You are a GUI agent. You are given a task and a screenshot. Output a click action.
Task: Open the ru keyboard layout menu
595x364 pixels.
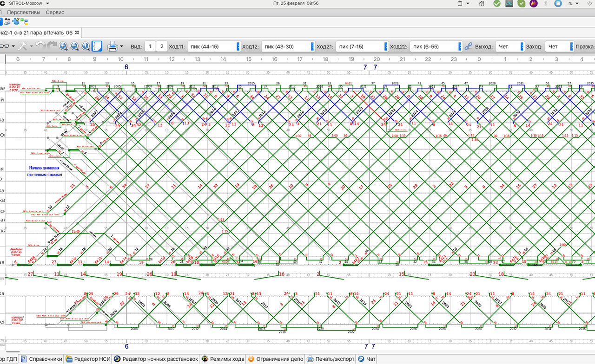573,3
